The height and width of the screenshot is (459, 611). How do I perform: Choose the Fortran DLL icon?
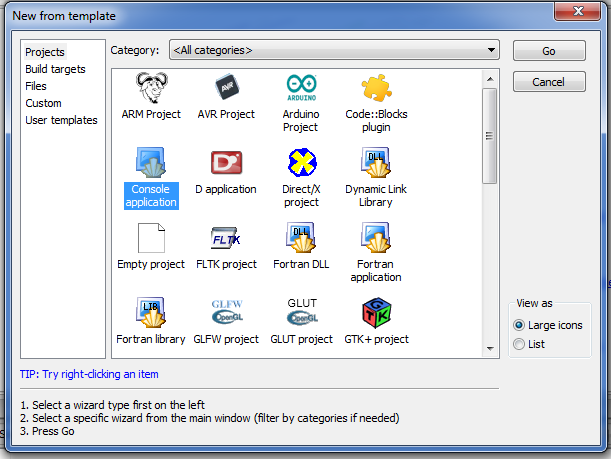point(301,237)
